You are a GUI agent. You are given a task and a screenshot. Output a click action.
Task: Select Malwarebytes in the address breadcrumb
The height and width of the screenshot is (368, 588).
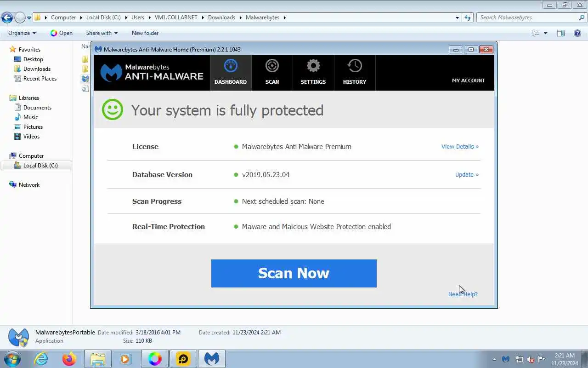[262, 17]
